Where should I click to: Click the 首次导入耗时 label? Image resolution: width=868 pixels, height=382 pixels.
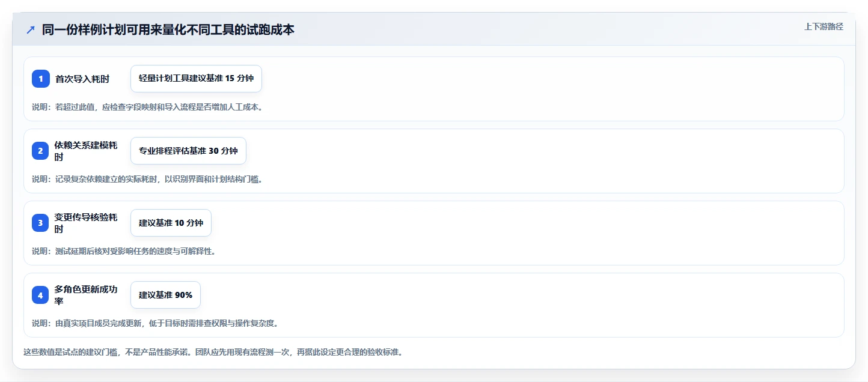pyautogui.click(x=82, y=79)
